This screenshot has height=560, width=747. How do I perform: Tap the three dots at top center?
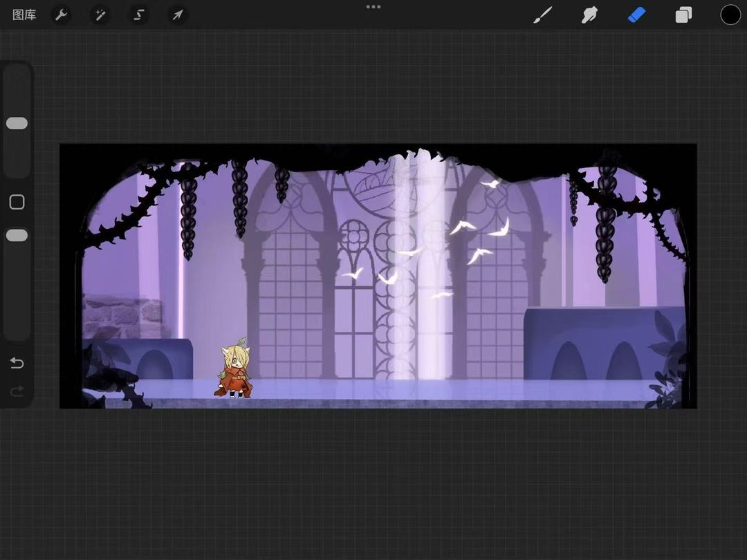(373, 7)
